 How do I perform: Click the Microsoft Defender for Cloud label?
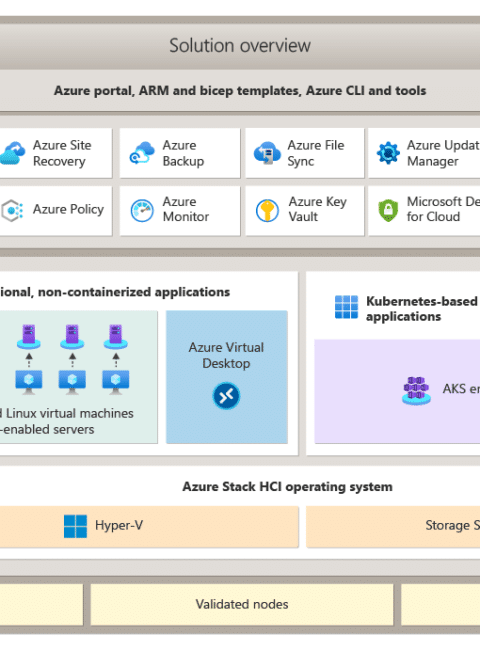[x=443, y=209]
